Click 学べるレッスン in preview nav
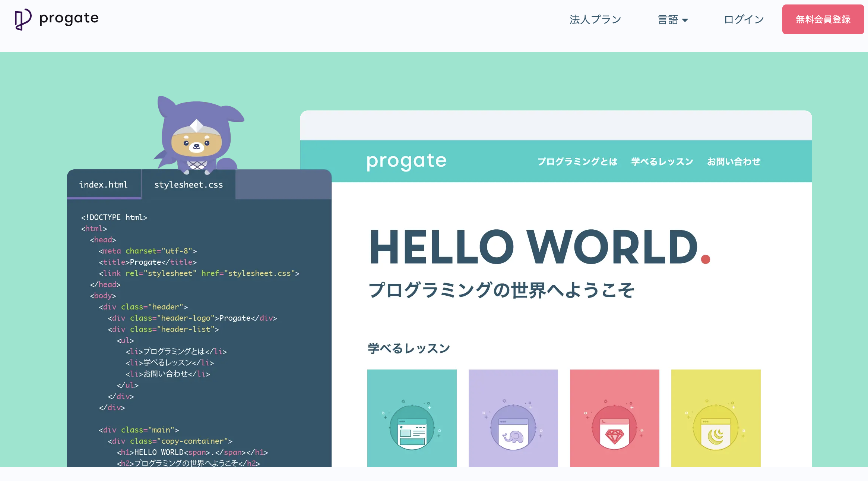This screenshot has width=868, height=481. (662, 161)
